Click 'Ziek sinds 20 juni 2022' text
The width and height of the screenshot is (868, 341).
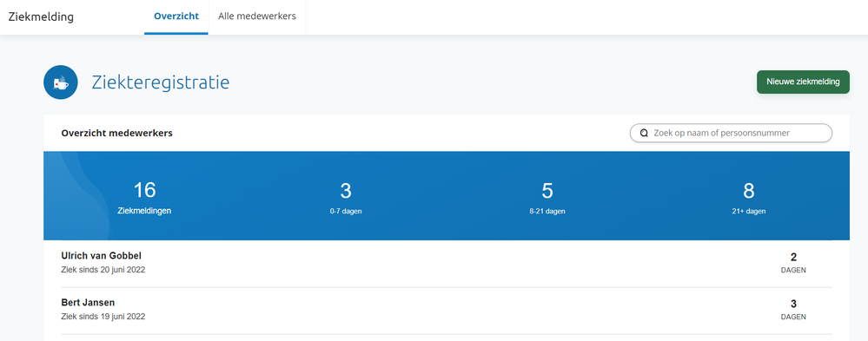pyautogui.click(x=103, y=270)
